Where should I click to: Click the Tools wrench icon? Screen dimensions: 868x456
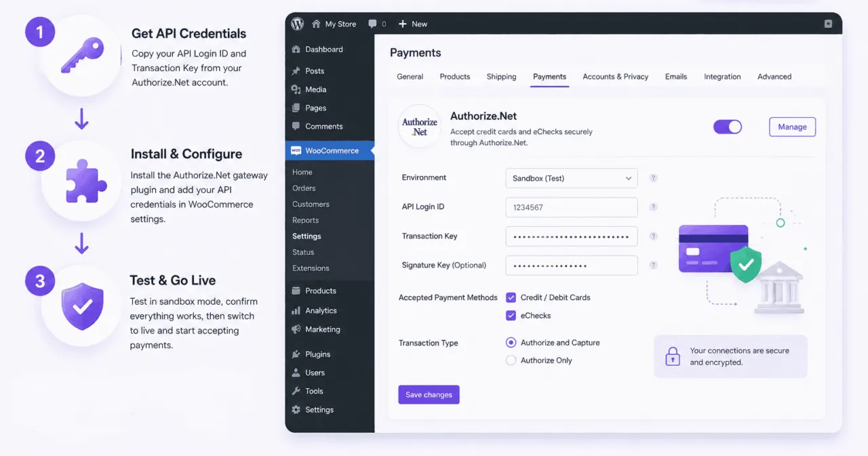tap(296, 391)
